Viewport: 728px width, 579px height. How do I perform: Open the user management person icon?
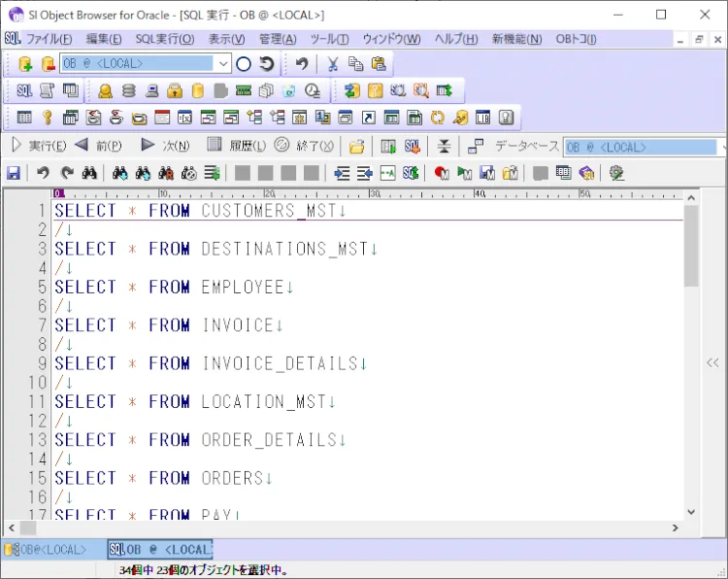[x=106, y=90]
